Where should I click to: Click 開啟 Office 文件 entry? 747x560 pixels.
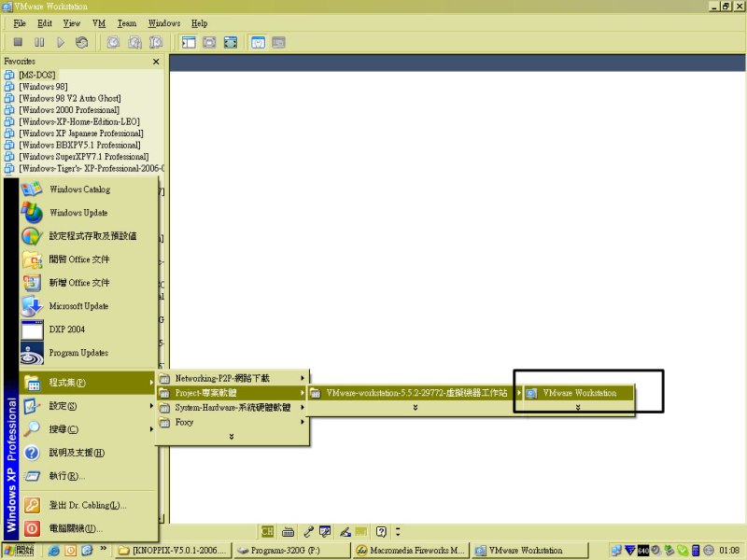coord(89,259)
